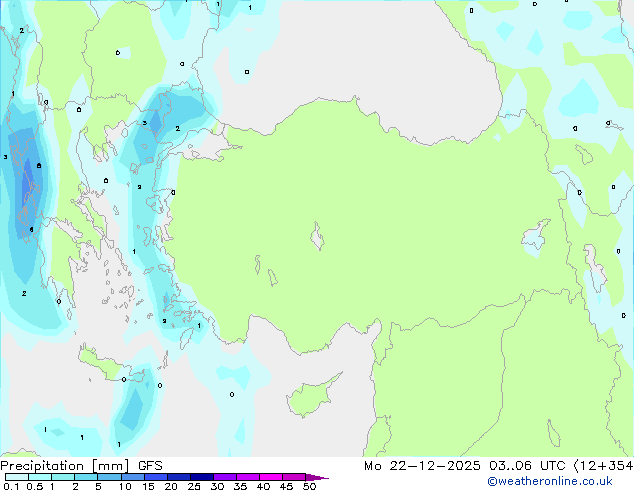Click the 0.5 mm legend color swatch
This screenshot has width=634, height=490.
40,477
